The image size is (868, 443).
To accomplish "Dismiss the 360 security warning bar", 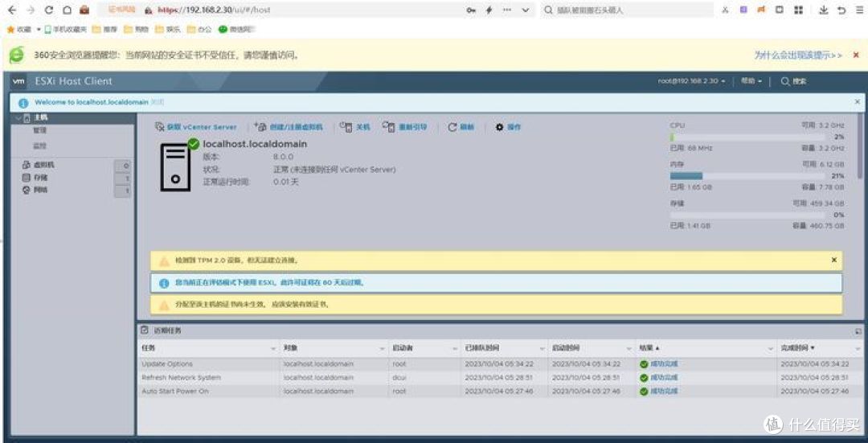I will coord(856,55).
